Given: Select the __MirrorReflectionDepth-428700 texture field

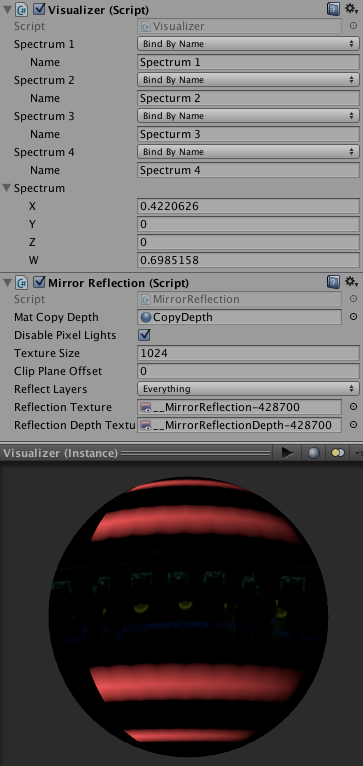Looking at the screenshot, I should pyautogui.click(x=239, y=425).
